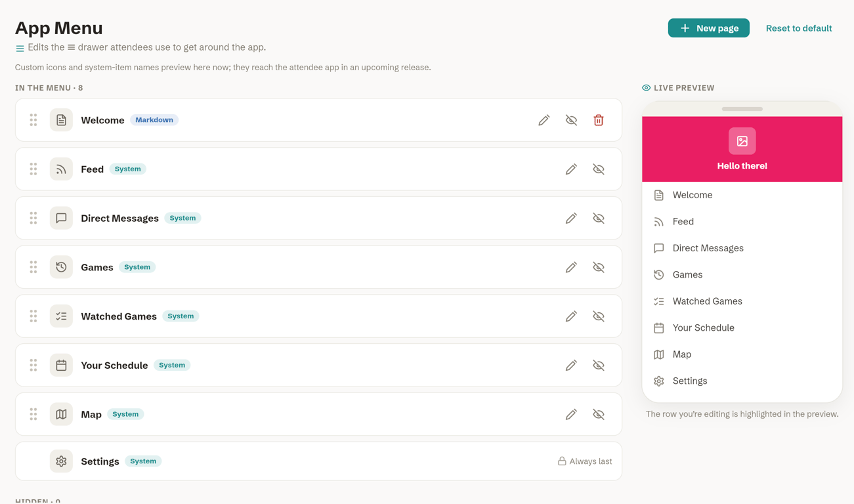Click the Always last lock label
The image size is (854, 504).
point(585,461)
